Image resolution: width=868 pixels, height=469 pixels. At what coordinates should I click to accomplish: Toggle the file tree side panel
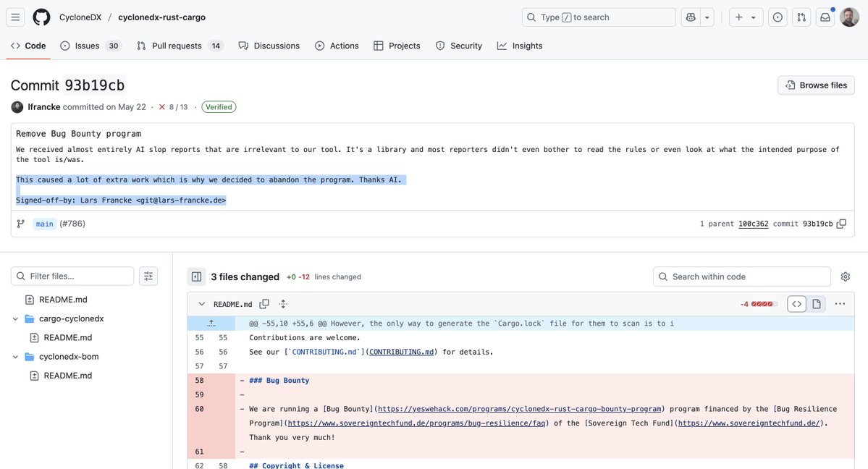click(196, 276)
